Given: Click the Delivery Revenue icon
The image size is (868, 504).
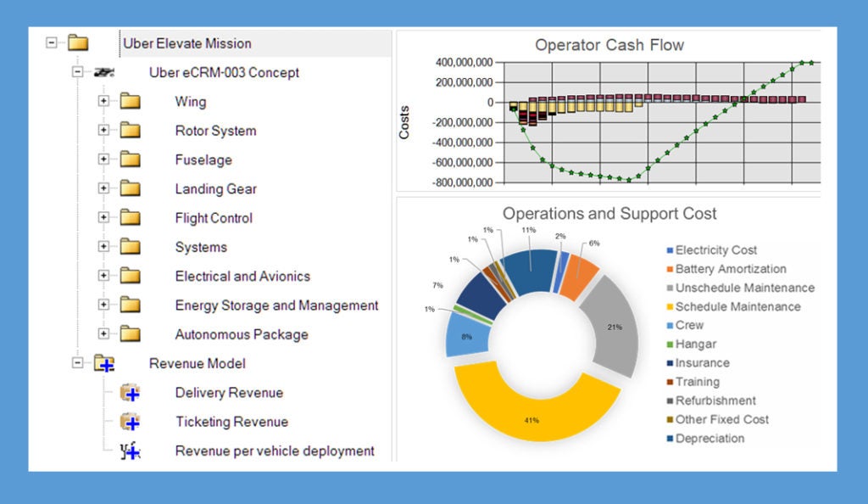Looking at the screenshot, I should point(130,392).
